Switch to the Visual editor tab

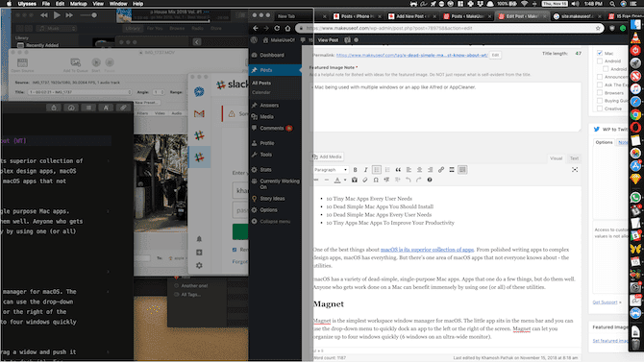[x=557, y=158]
